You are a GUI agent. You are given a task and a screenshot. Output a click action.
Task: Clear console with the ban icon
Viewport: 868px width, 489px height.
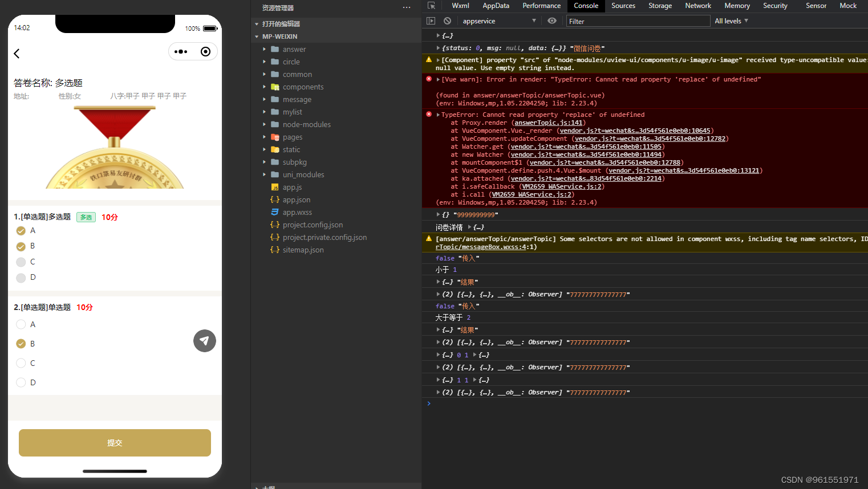[x=448, y=21]
